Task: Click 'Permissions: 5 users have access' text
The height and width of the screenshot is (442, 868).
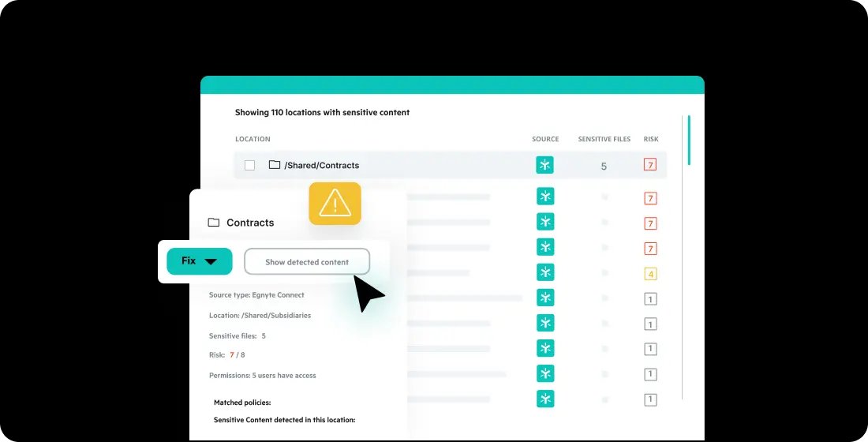Action: click(263, 376)
